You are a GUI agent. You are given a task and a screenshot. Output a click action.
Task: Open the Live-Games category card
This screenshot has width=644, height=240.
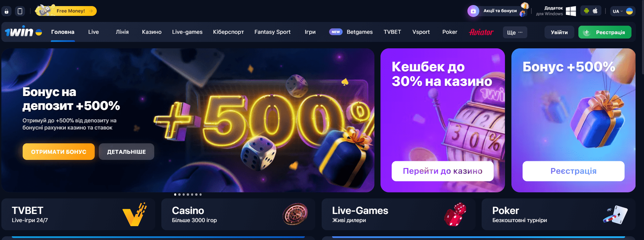398,214
